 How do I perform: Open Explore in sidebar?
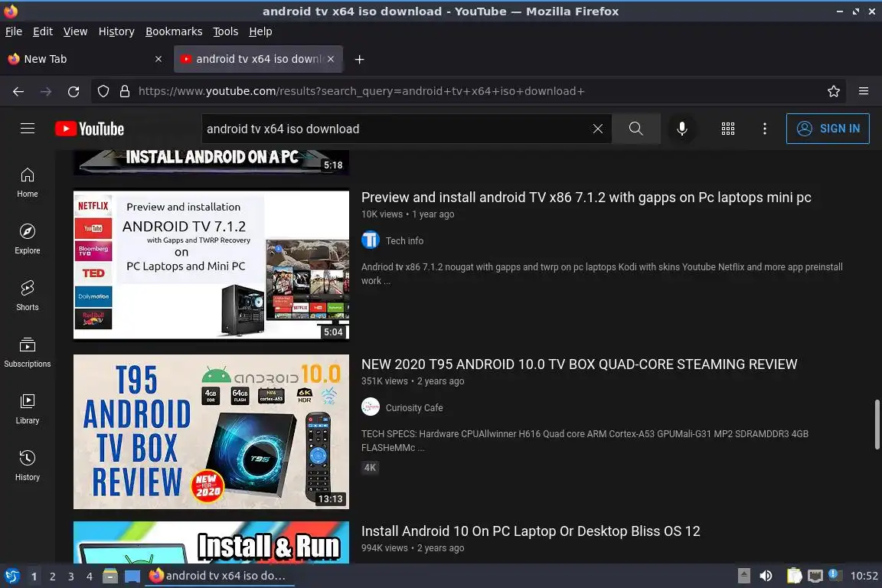(x=27, y=239)
